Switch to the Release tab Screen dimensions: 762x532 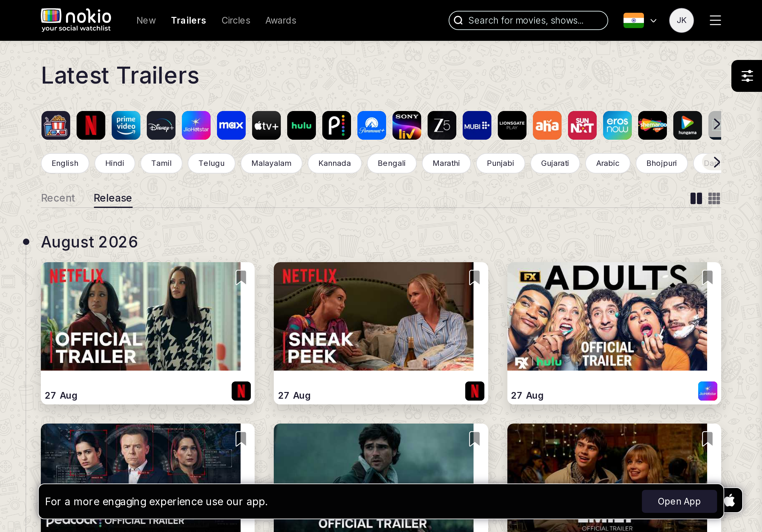point(113,198)
